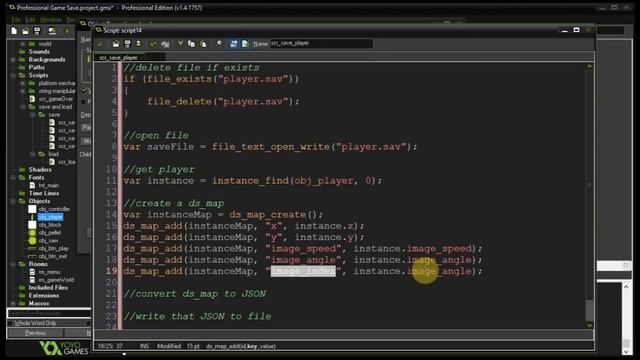
Task: Run the game with green play icon
Action: point(67,31)
